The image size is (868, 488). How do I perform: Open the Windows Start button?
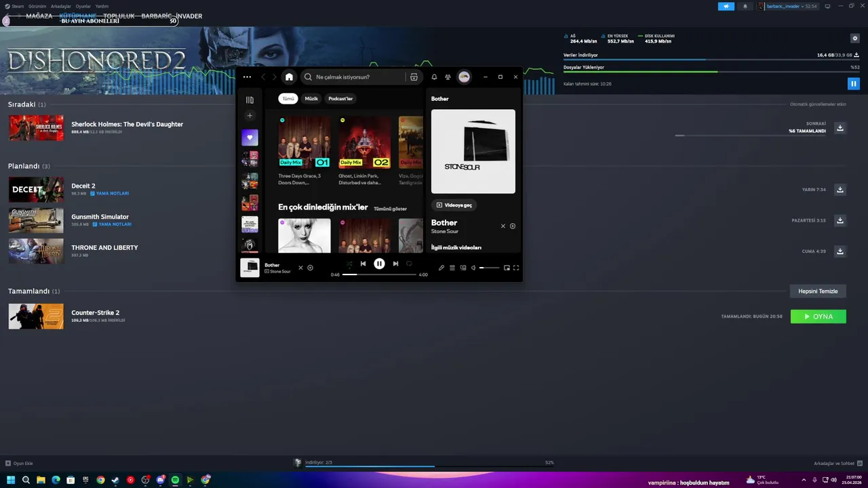[x=11, y=480]
